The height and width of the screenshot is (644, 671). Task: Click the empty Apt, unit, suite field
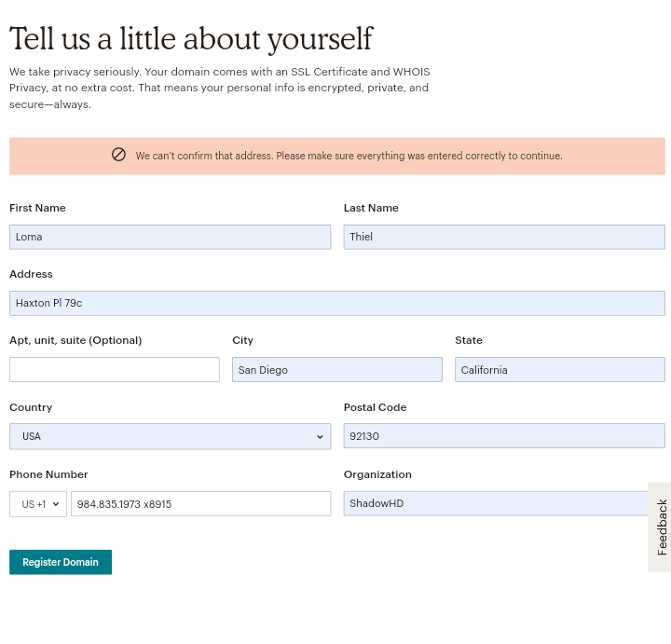(114, 369)
